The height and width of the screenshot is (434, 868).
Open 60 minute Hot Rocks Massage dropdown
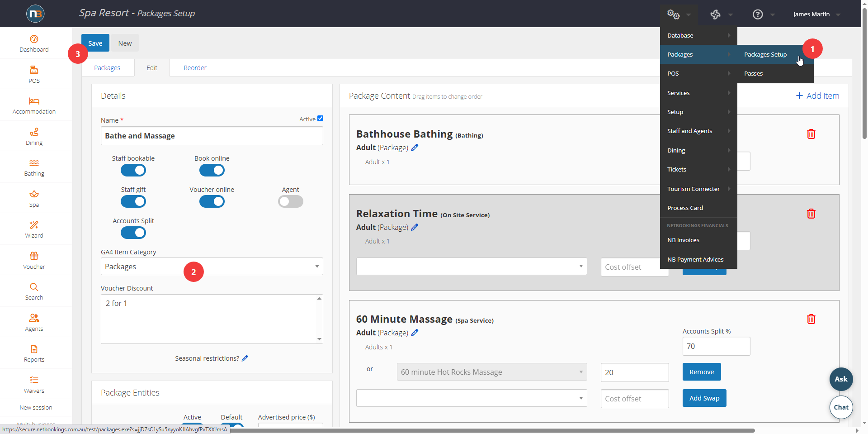pyautogui.click(x=492, y=372)
